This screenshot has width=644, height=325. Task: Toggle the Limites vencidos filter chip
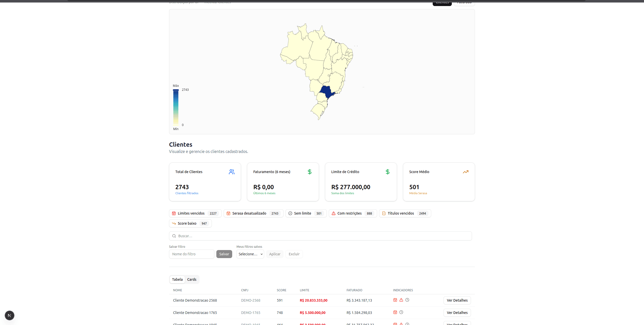pos(195,213)
